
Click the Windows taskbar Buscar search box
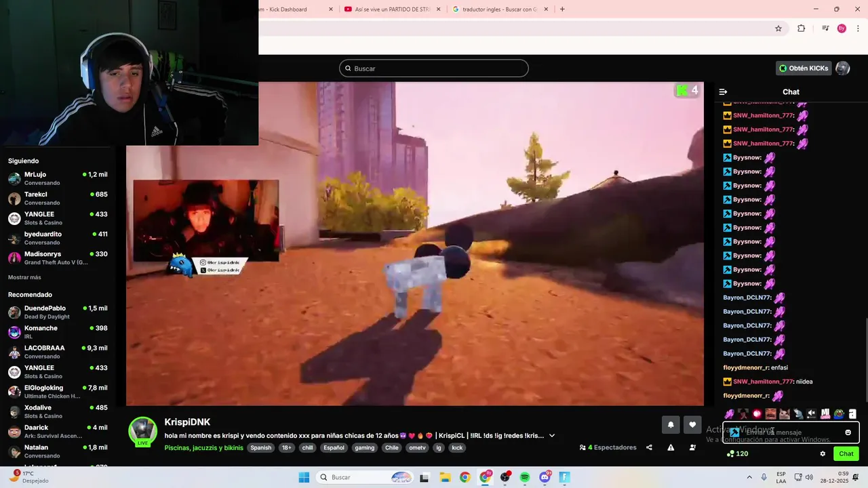click(366, 477)
